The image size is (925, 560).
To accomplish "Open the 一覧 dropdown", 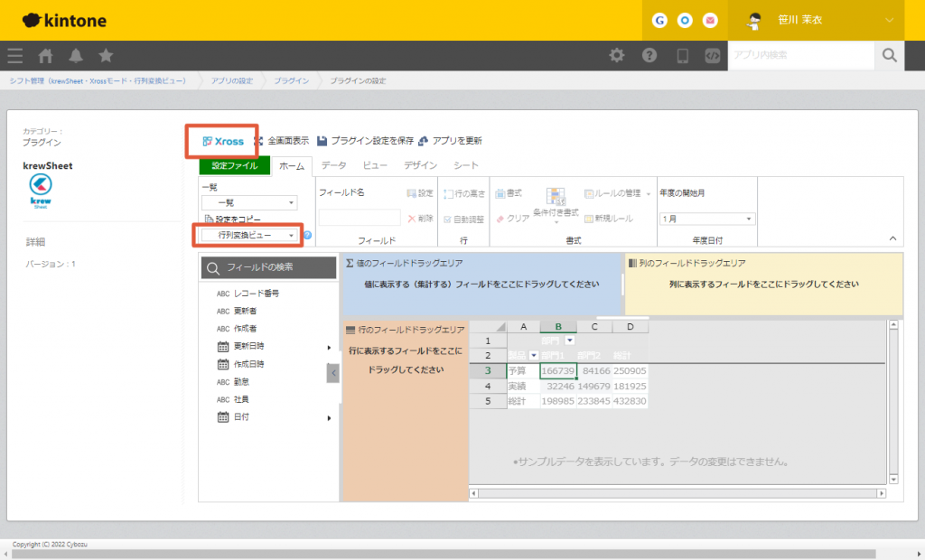I will [249, 202].
